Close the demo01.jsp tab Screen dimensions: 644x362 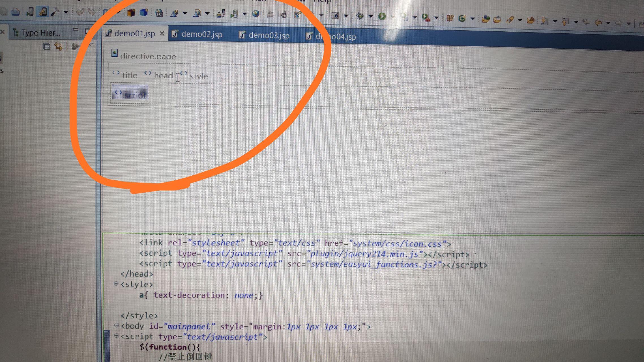[162, 33]
